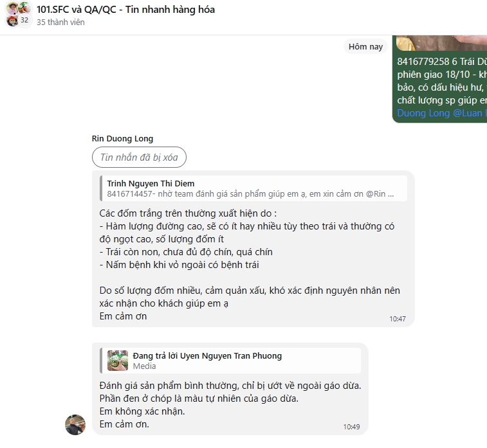Click the 32 members count badge
Image resolution: width=487 pixels, height=448 pixels.
24,20
